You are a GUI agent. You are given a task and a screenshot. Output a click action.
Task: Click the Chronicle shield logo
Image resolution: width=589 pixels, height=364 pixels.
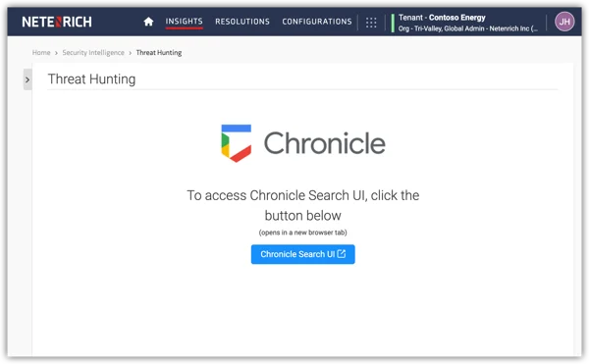(237, 143)
